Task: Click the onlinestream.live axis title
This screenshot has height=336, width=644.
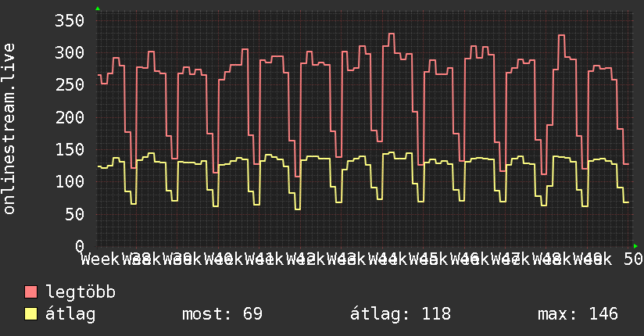Action: (9, 129)
